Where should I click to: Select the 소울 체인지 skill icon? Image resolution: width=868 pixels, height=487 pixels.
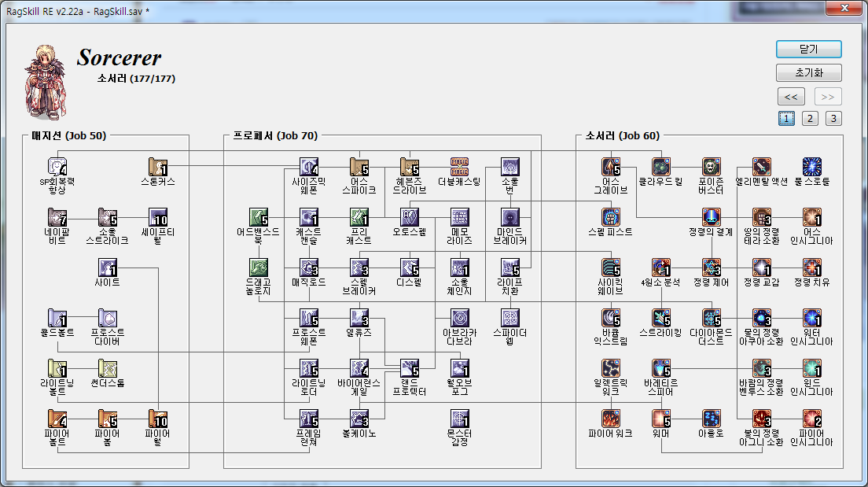[459, 267]
